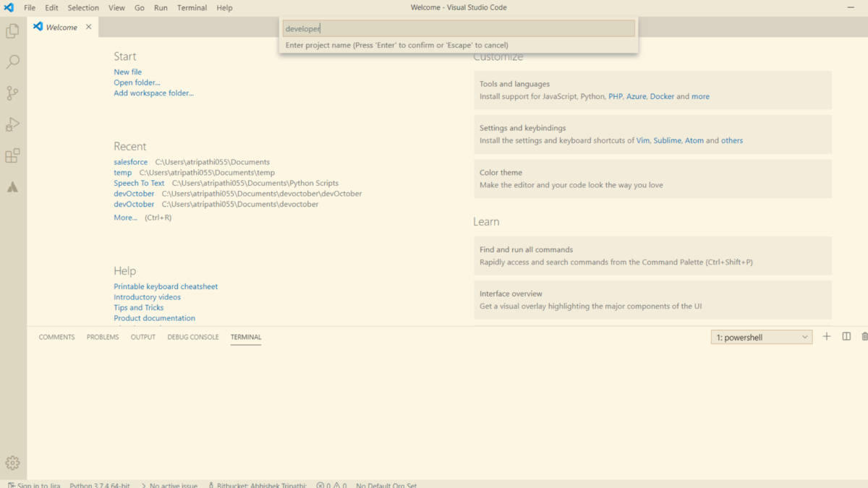Select the TERMINAL panel tab
868x488 pixels.
click(246, 337)
